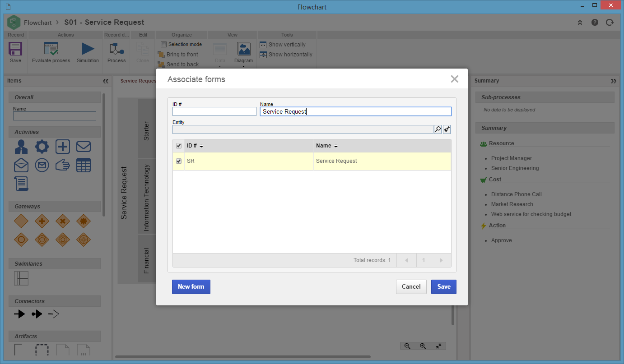Go to previous page in grid pager

pos(407,260)
